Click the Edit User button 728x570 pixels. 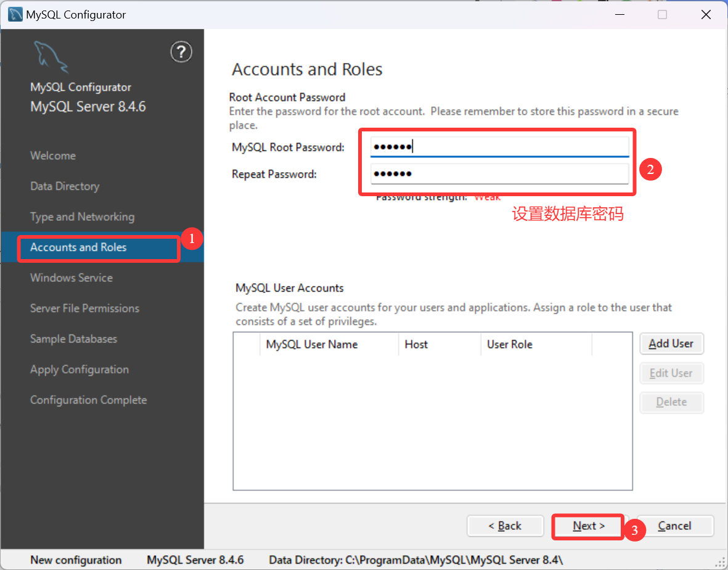coord(671,373)
